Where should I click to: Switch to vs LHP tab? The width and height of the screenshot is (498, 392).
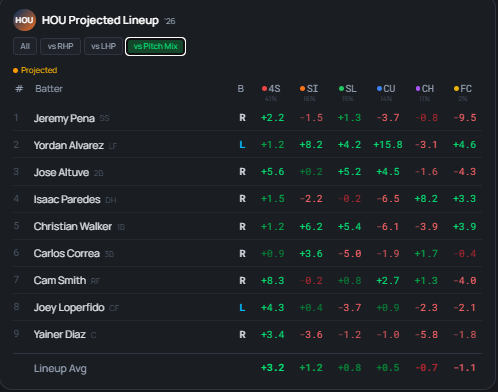click(x=103, y=46)
